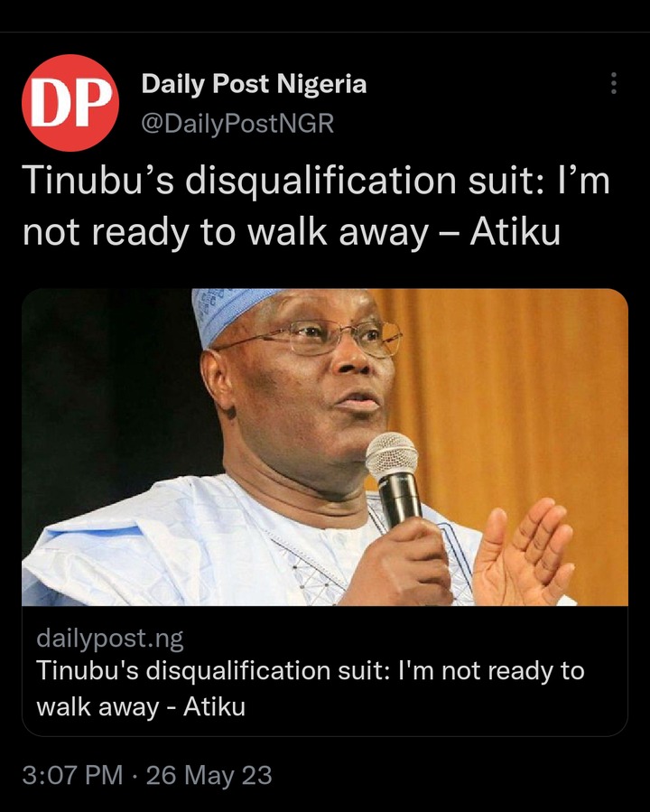The image size is (650, 812).
Task: Click "walk away - Atiku" in the link card
Action: 141,707
